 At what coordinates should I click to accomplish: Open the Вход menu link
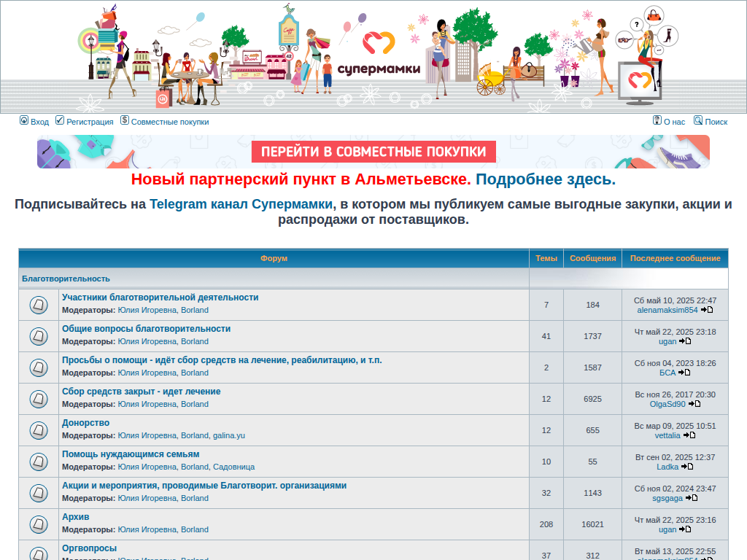(x=39, y=122)
